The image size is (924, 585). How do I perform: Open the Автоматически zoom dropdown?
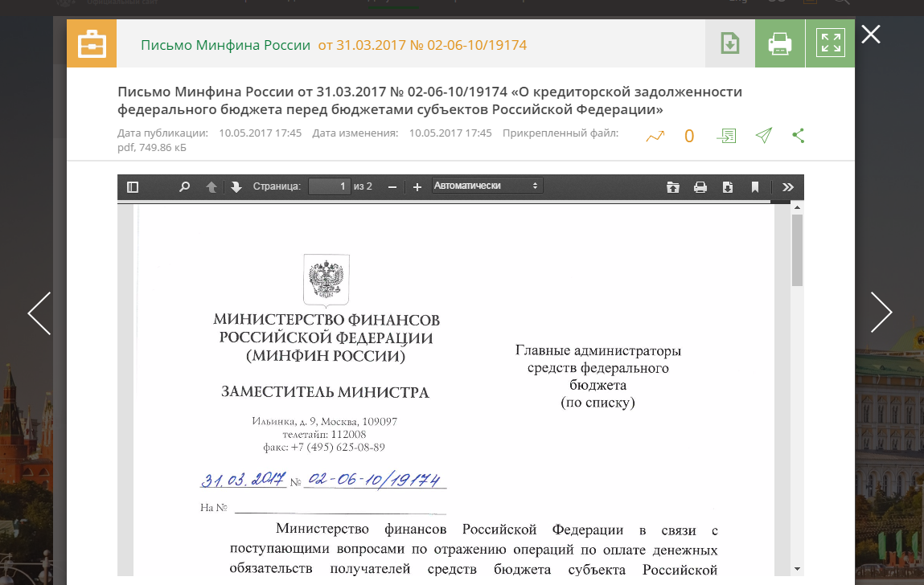[x=487, y=186]
